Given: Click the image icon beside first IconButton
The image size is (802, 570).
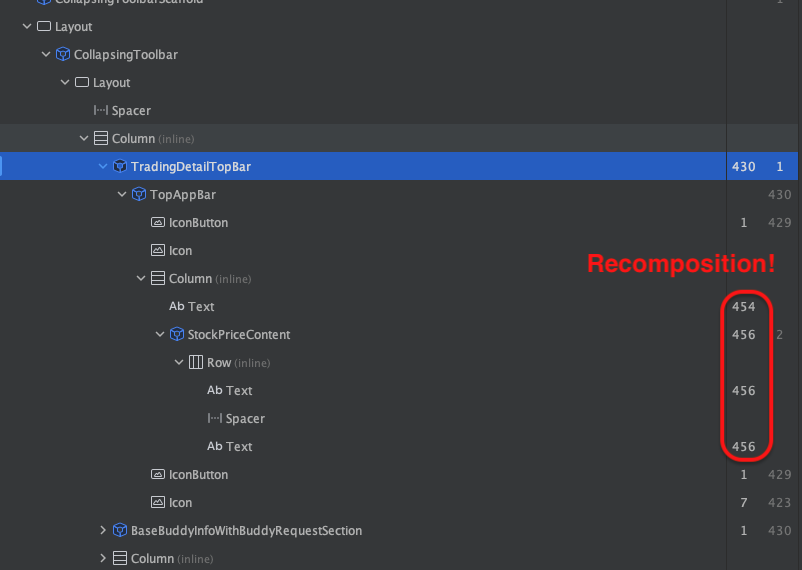Looking at the screenshot, I should (x=158, y=222).
